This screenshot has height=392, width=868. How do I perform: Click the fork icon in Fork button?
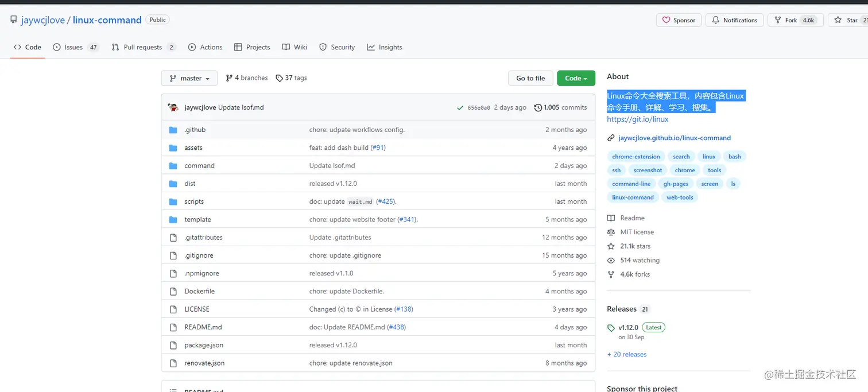[x=778, y=20]
